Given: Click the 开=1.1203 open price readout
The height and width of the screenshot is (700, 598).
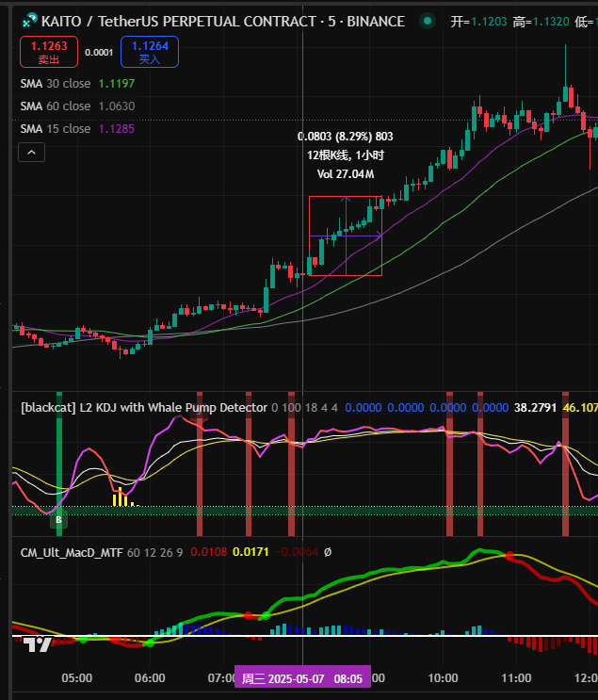Looking at the screenshot, I should [x=478, y=22].
